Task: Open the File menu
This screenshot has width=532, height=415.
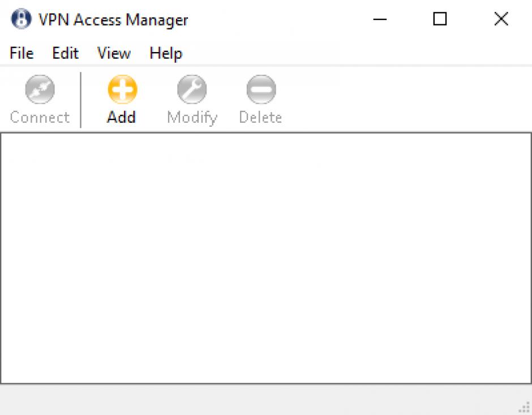Action: (22, 53)
